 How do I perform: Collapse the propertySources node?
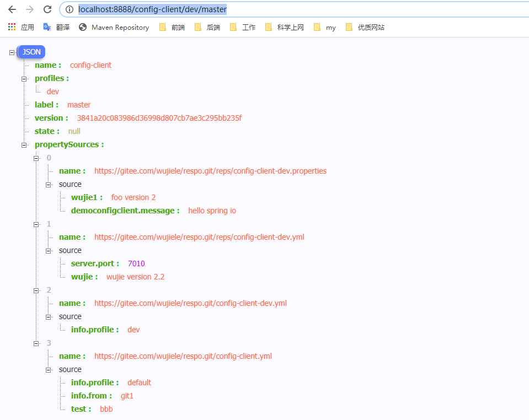[x=24, y=145]
